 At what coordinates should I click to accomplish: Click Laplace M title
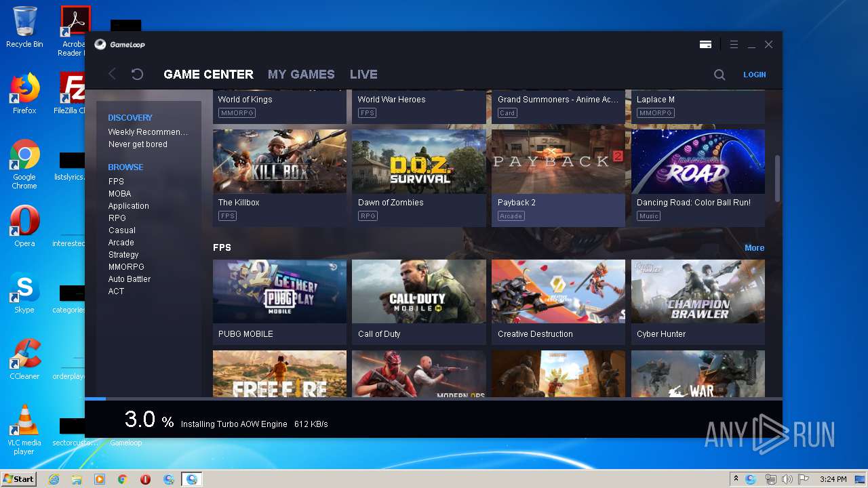coord(656,100)
